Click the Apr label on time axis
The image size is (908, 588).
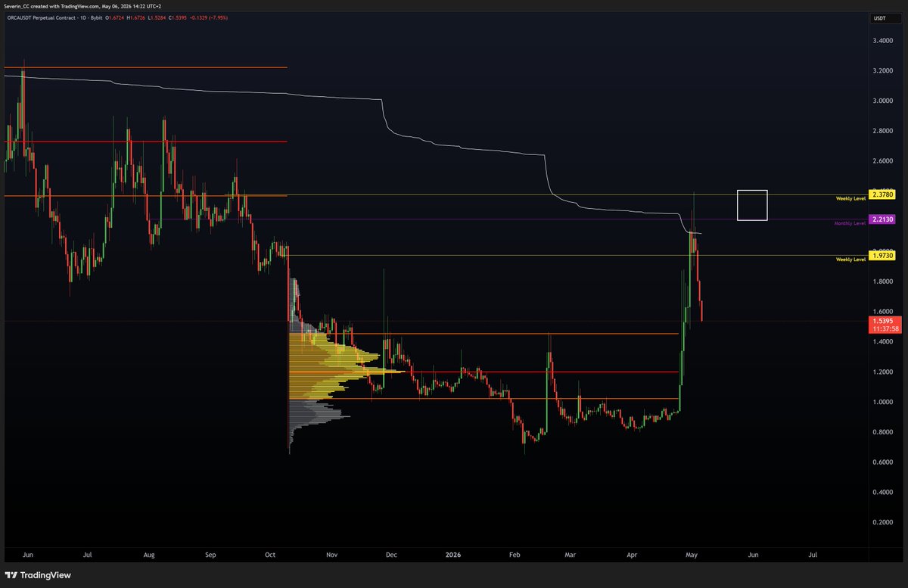click(632, 555)
